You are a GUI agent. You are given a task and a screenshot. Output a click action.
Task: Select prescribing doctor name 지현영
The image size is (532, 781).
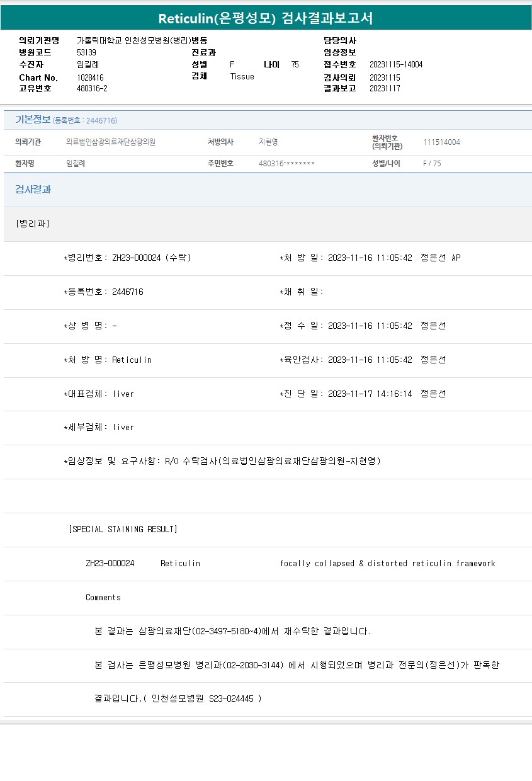268,142
